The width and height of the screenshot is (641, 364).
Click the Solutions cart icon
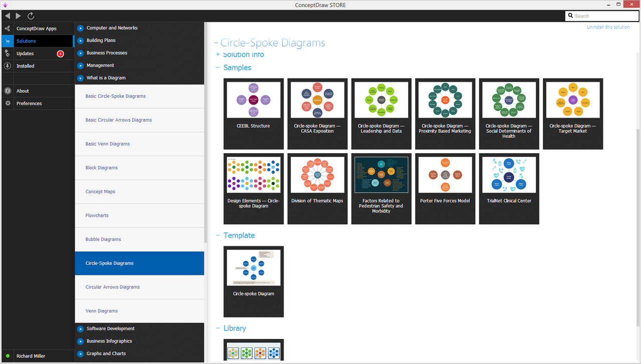tap(8, 41)
